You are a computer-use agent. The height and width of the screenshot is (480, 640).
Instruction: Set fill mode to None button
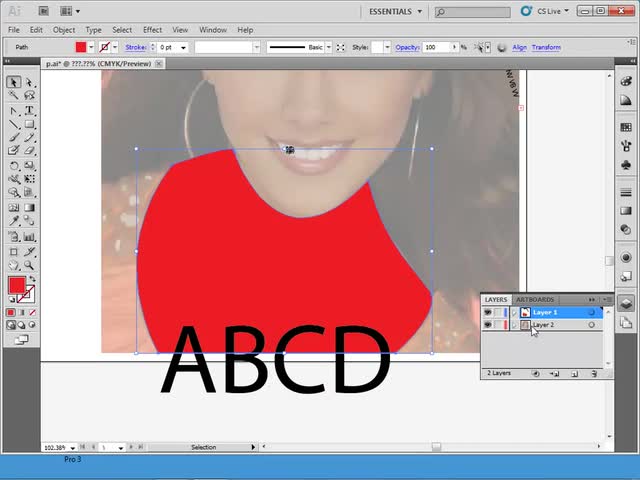pyautogui.click(x=32, y=313)
